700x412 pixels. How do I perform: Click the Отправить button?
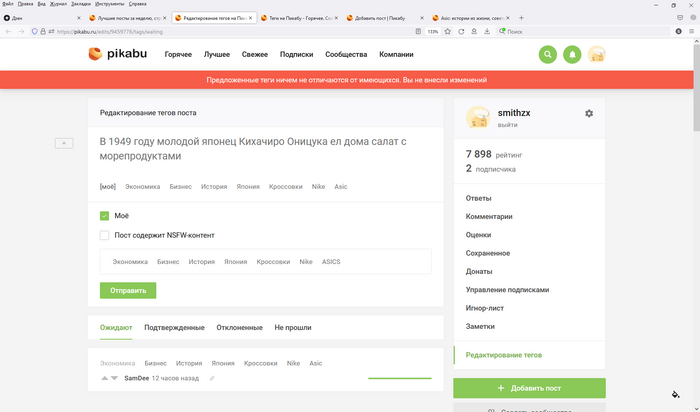tap(128, 291)
